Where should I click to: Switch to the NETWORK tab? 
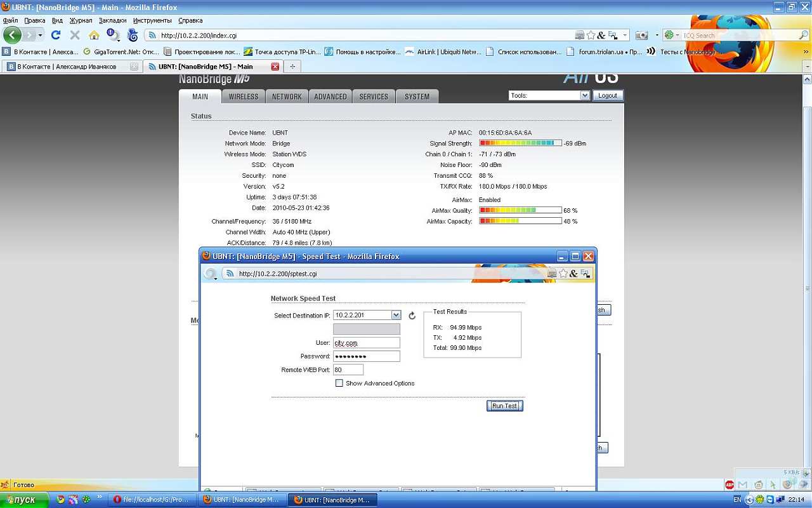(287, 97)
